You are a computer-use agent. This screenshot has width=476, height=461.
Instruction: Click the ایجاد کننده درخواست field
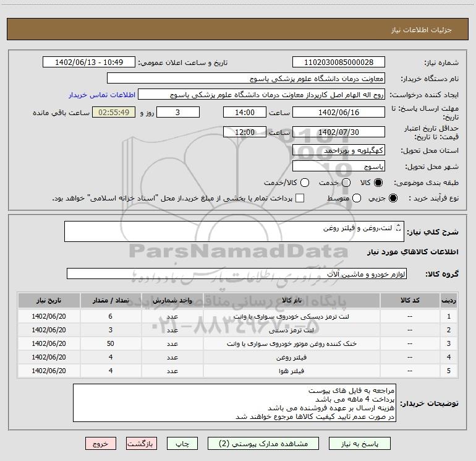tap(261, 95)
